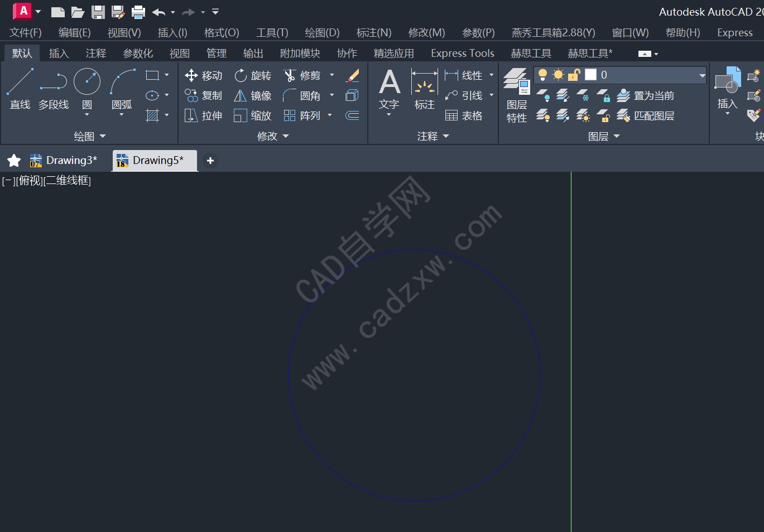Switch to the Drawing3* document tab
The image size is (764, 532).
coord(64,161)
